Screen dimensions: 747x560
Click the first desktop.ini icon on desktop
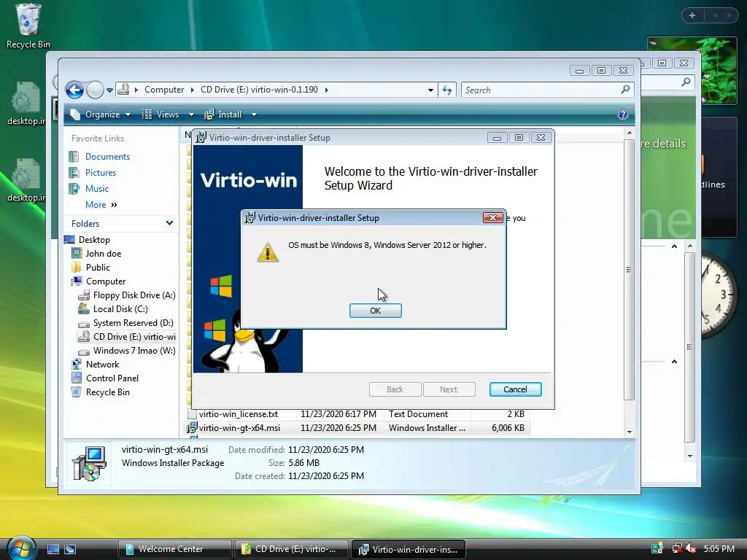[x=26, y=104]
